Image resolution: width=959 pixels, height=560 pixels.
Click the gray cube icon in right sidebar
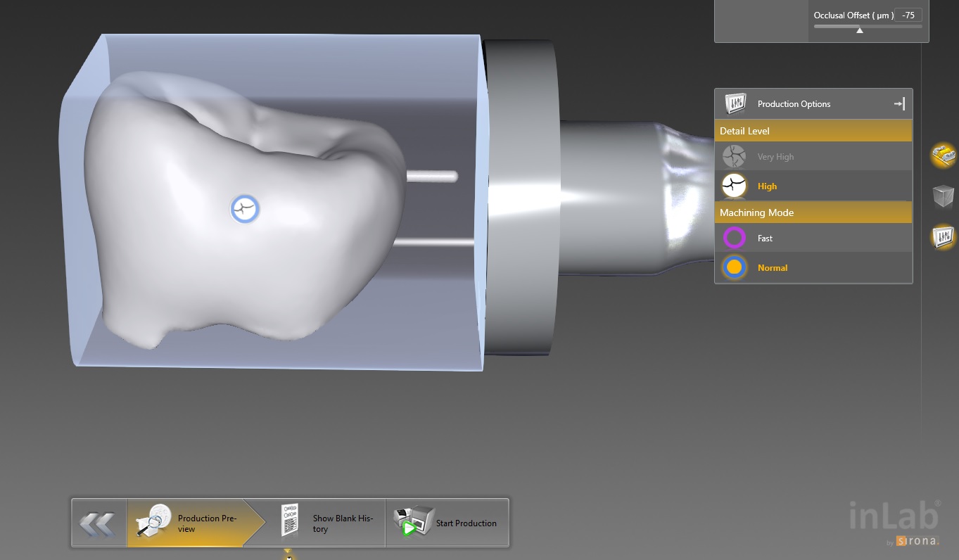[943, 196]
